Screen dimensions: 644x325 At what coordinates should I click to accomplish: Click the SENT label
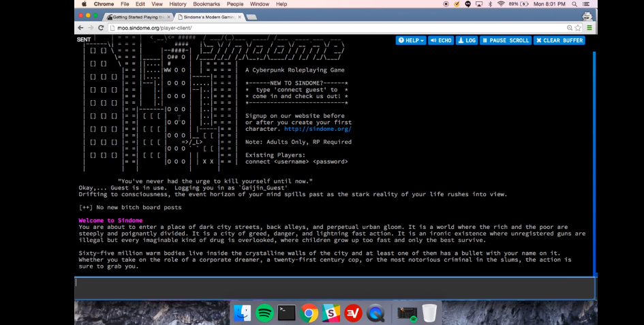coord(83,40)
